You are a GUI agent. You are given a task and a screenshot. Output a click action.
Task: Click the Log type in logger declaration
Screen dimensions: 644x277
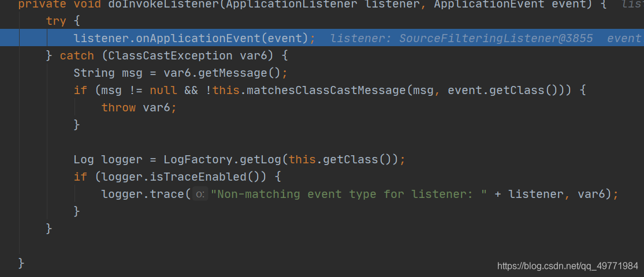tap(84, 159)
